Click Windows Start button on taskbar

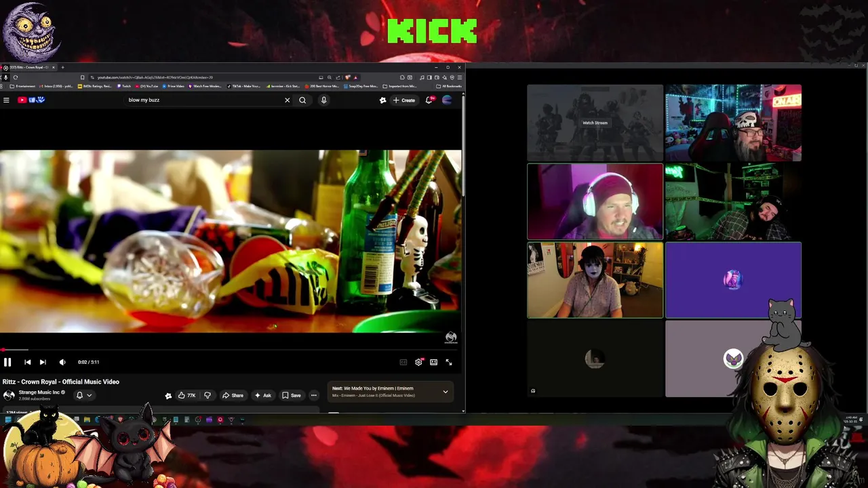click(x=7, y=420)
